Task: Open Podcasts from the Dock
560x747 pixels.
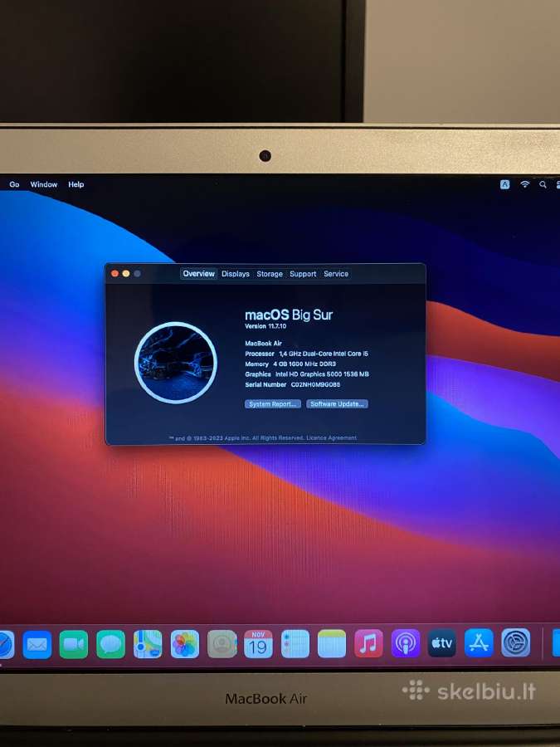Action: pos(406,643)
